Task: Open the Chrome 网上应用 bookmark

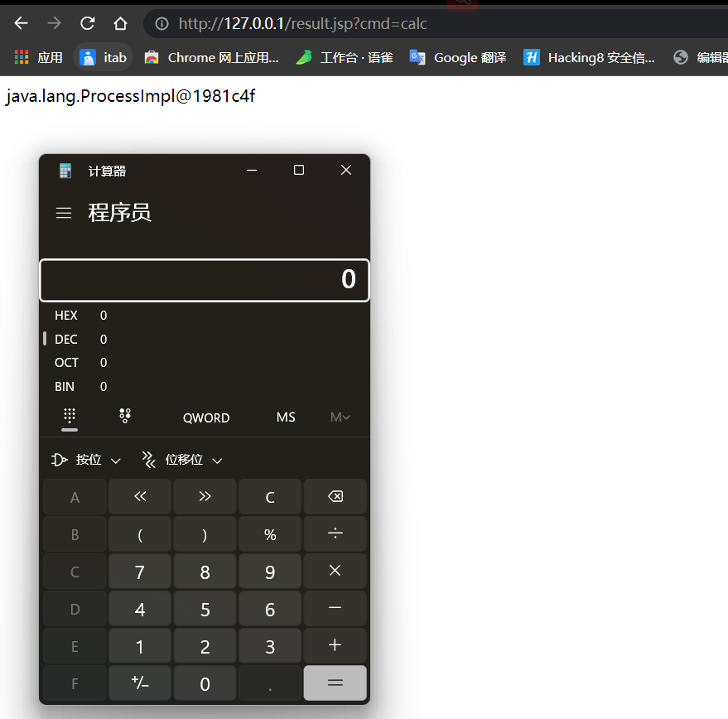Action: click(x=212, y=58)
